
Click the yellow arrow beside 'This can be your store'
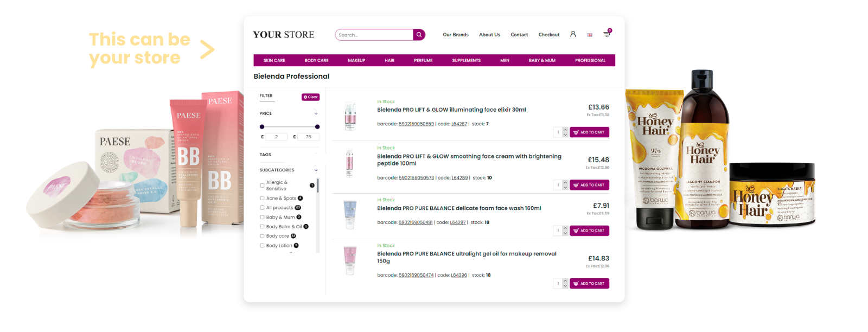coord(207,49)
